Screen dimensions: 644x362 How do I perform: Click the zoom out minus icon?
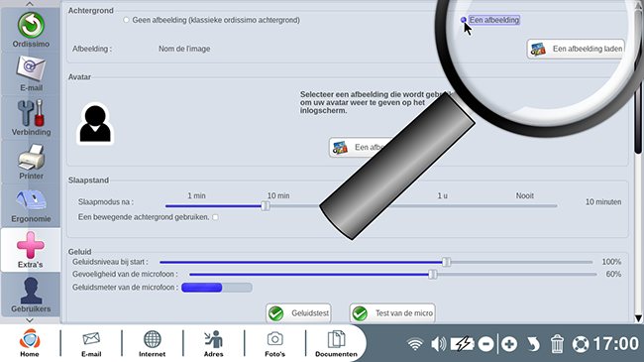tap(485, 343)
